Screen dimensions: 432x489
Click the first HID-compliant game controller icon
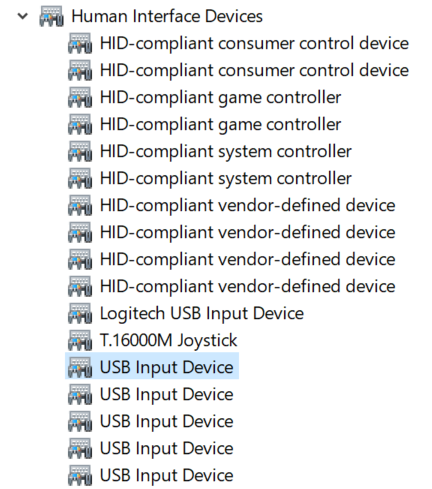[x=80, y=97]
